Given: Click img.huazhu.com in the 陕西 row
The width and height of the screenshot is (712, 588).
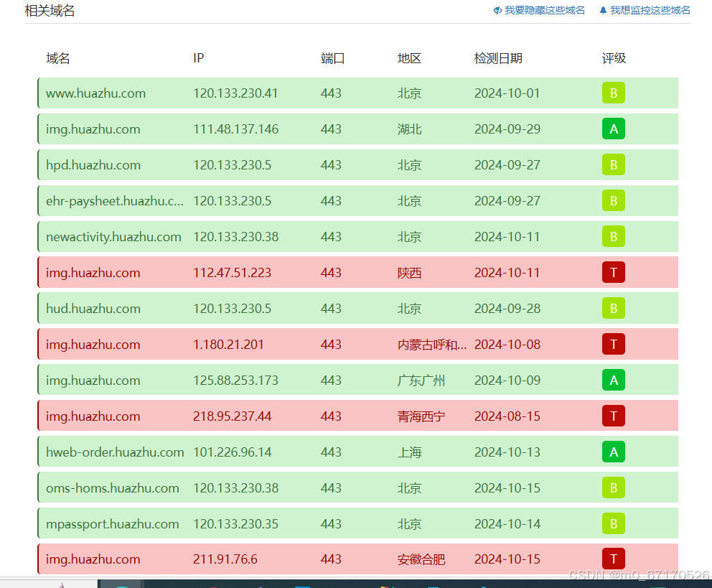Looking at the screenshot, I should click(x=93, y=272).
